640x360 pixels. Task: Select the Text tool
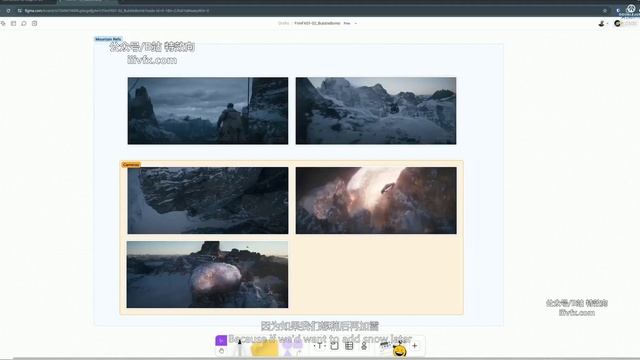pos(319,346)
